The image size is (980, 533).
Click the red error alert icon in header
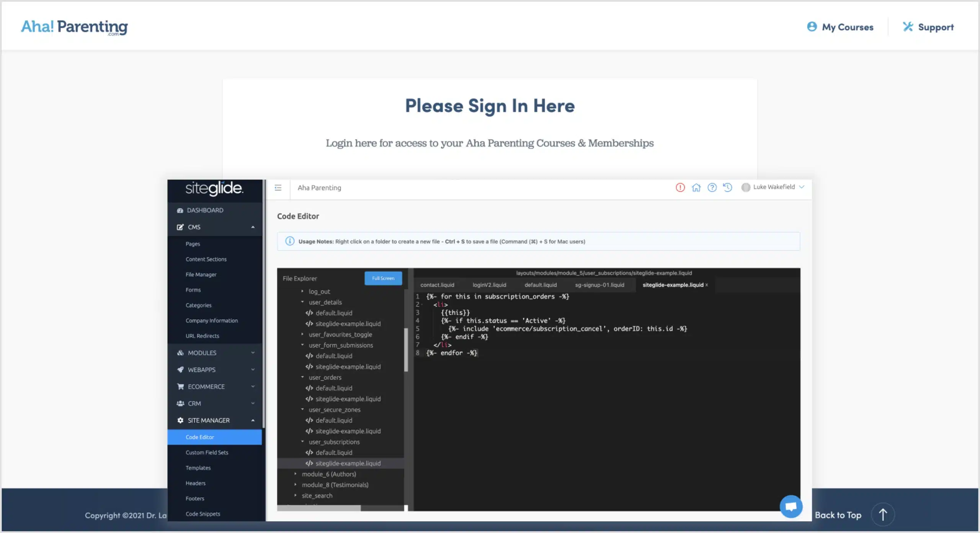680,187
